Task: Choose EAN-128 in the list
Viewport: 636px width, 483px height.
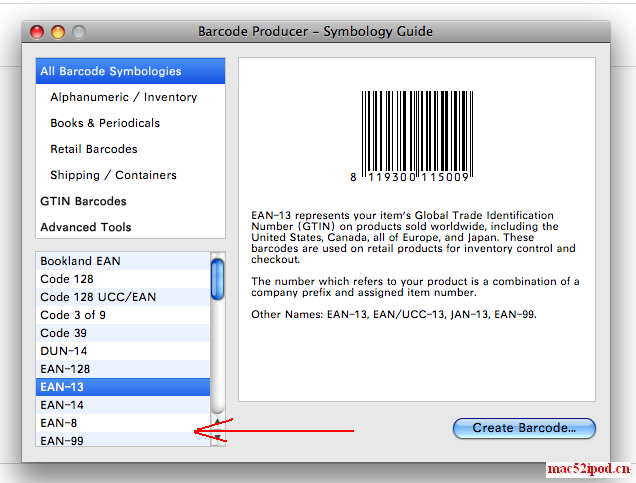Action: 123,369
